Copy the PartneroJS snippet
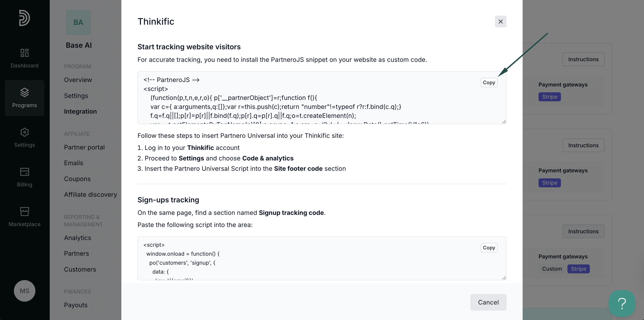The height and width of the screenshot is (320, 644). (489, 82)
